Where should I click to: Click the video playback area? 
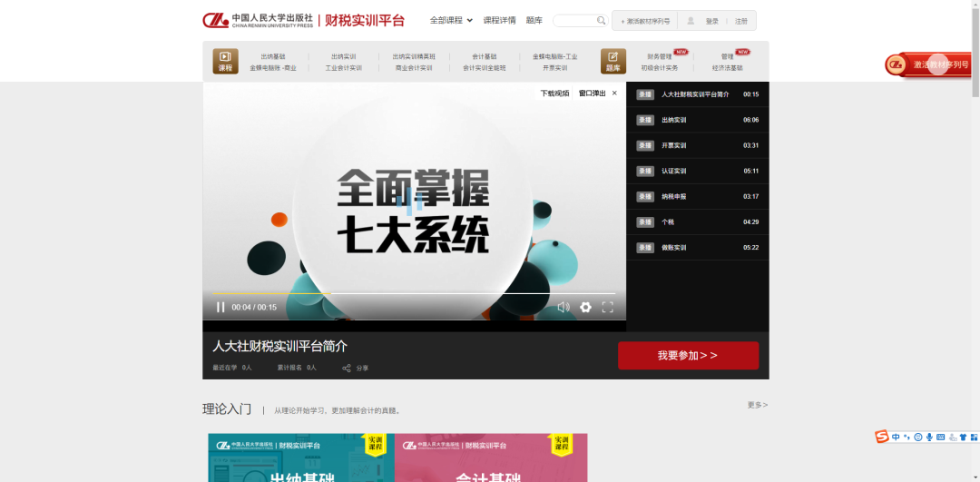pyautogui.click(x=414, y=200)
